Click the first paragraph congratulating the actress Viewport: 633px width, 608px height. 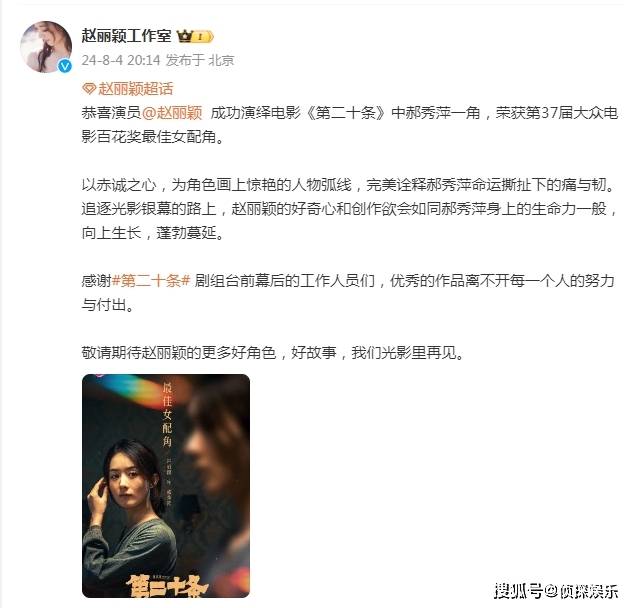tap(350, 125)
